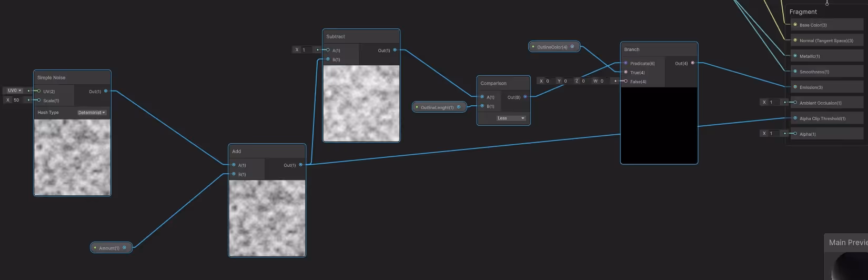Click the Subtract A input X 1 field
This screenshot has width=868, height=280.
[x=307, y=50]
